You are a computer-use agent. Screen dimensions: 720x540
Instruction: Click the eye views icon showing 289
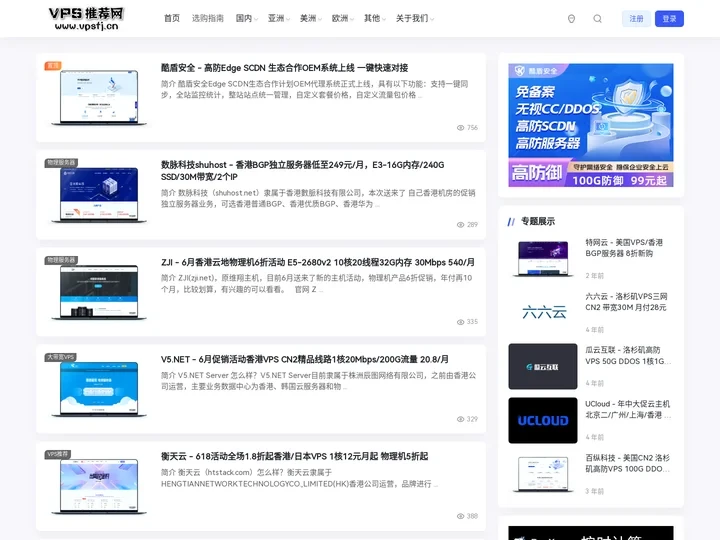[461, 225]
